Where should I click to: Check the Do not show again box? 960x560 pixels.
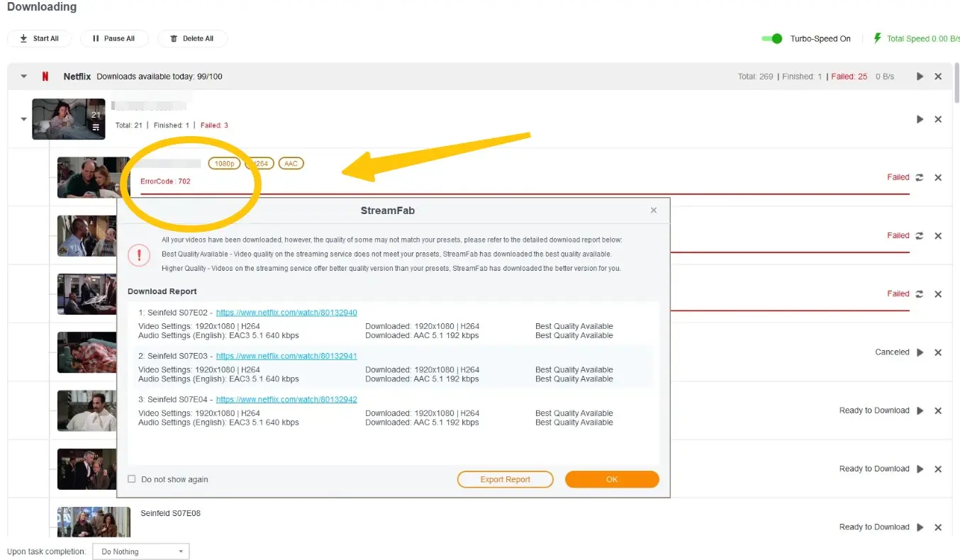point(131,479)
